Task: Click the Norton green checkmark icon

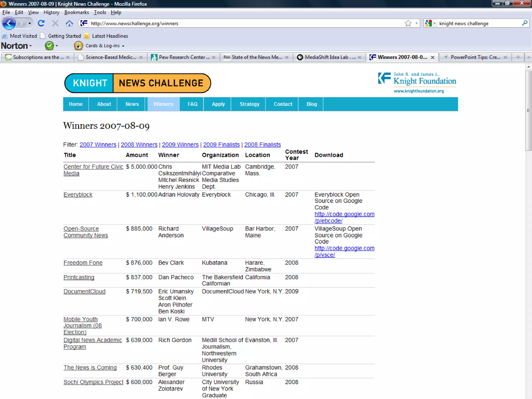Action: coord(49,46)
